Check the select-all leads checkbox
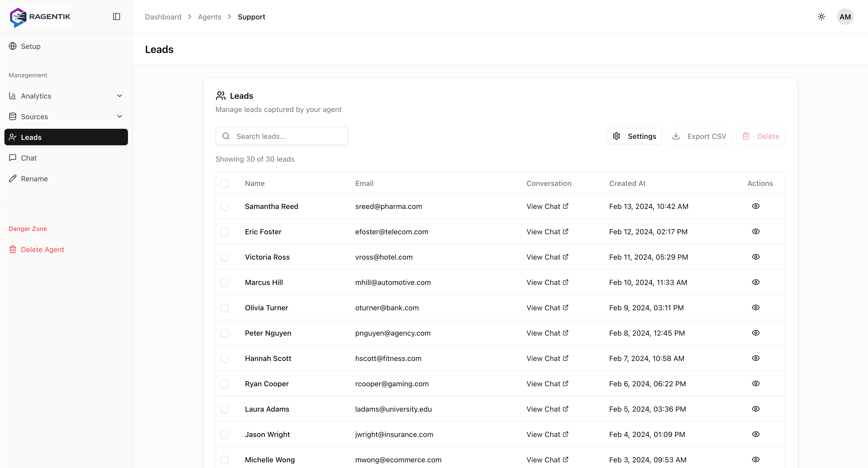 pyautogui.click(x=224, y=183)
